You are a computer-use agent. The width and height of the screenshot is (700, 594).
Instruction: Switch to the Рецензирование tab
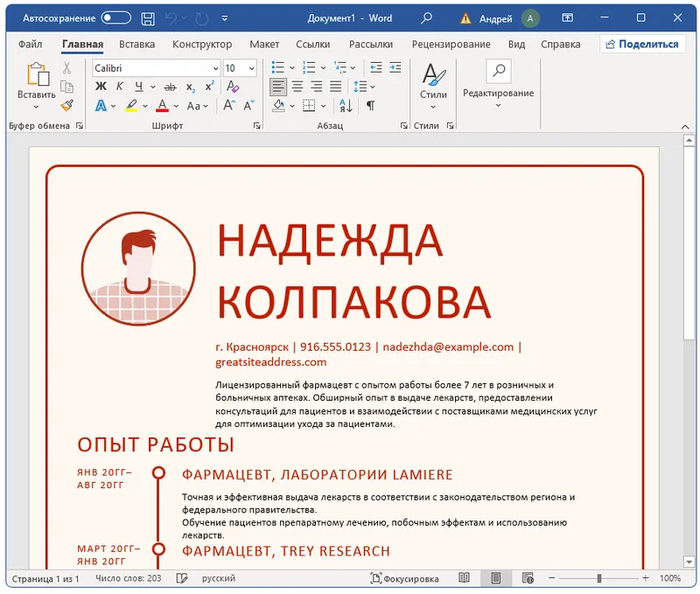451,44
